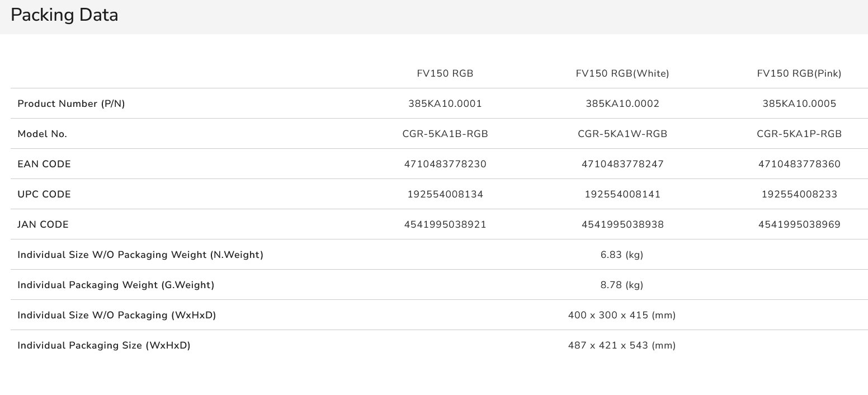Select the 487 x 421 x 543 (mm) packaging size
The height and width of the screenshot is (395, 868).
point(622,345)
